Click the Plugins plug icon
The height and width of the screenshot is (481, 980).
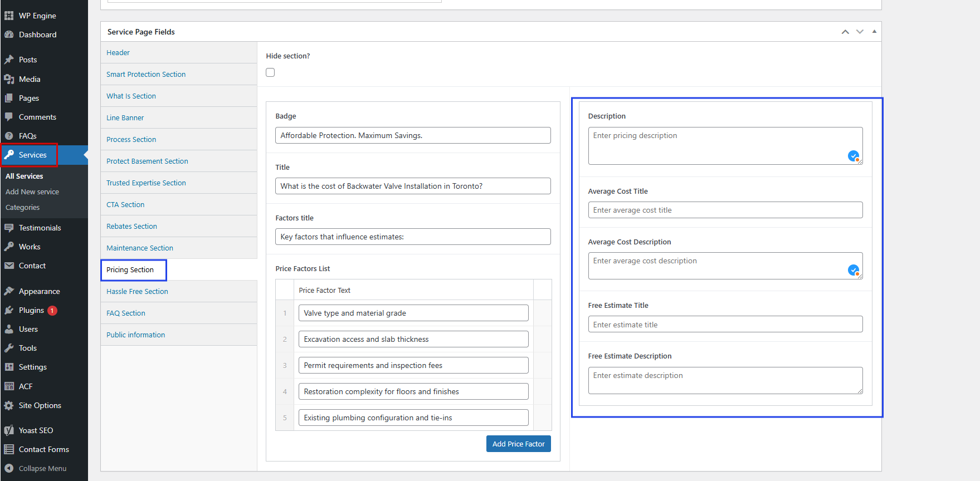point(9,310)
